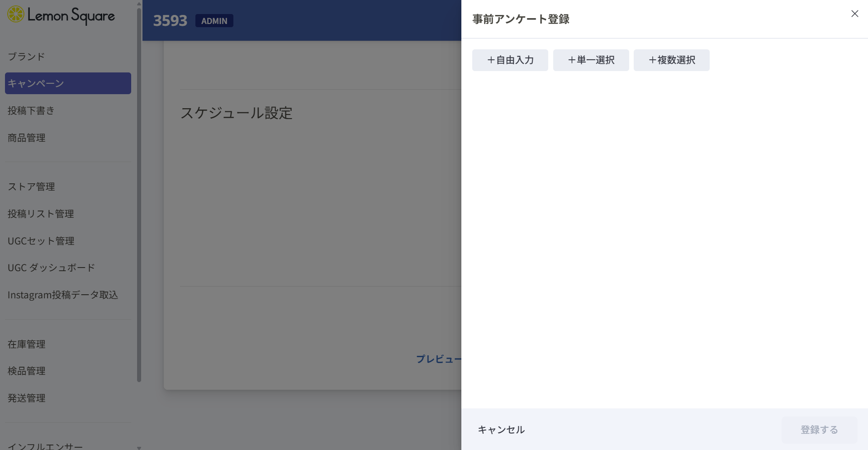Go to 投稿下書き
This screenshot has width=868, height=450.
pos(31,110)
